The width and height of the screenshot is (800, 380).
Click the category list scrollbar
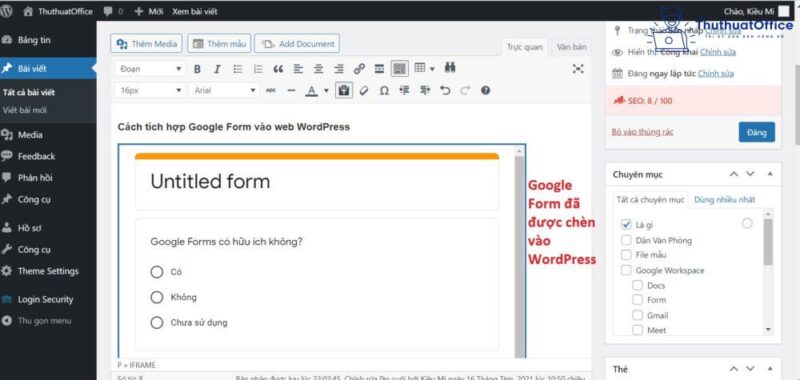[768, 242]
